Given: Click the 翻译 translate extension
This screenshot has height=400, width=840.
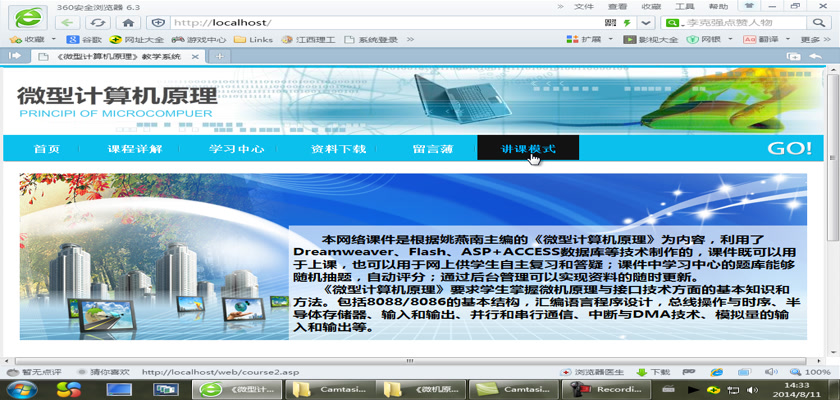Looking at the screenshot, I should coord(760,40).
